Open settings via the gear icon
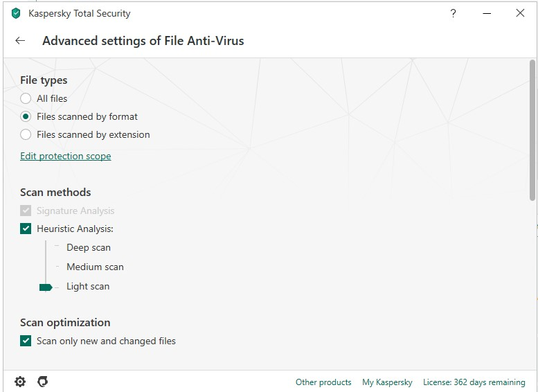This screenshot has width=538, height=392. click(x=20, y=382)
